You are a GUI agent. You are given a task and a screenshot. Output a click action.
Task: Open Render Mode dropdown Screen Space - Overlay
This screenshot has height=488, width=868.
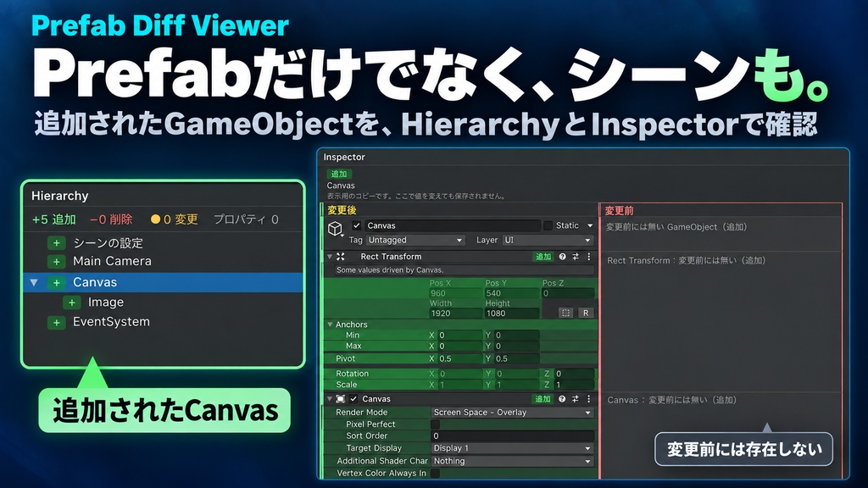coord(512,413)
